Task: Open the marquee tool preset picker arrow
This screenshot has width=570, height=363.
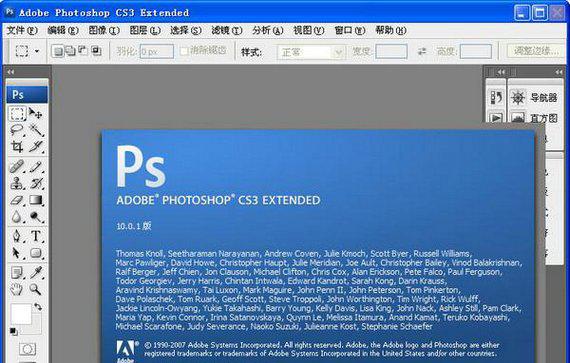Action: pos(37,51)
